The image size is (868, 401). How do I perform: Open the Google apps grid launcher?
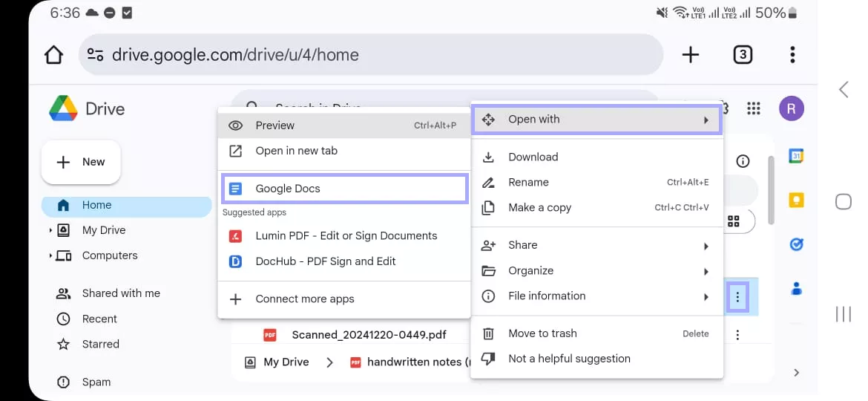point(754,108)
